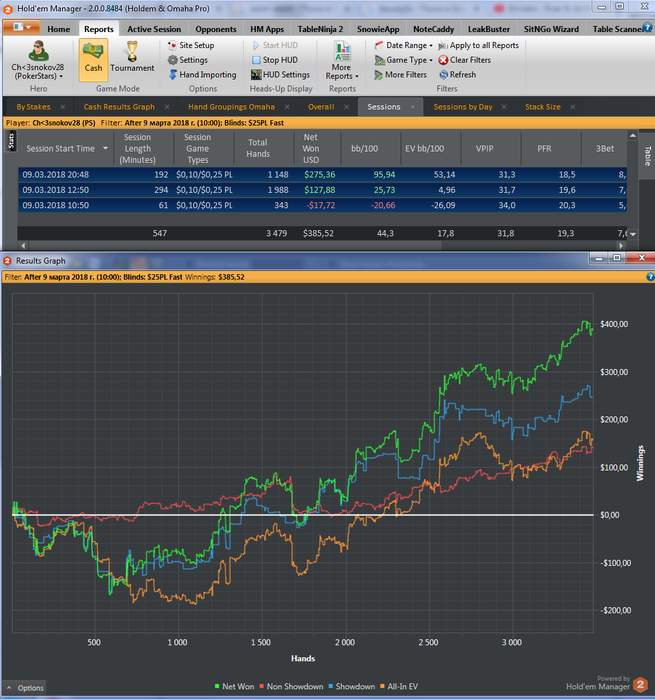Open Site Setup options
This screenshot has height=700, width=655.
[x=191, y=45]
